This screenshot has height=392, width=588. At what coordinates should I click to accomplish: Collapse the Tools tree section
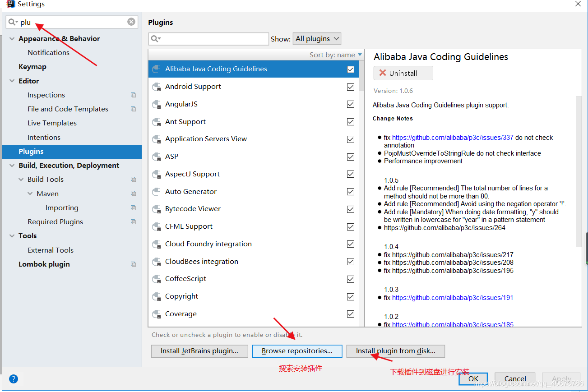point(12,236)
